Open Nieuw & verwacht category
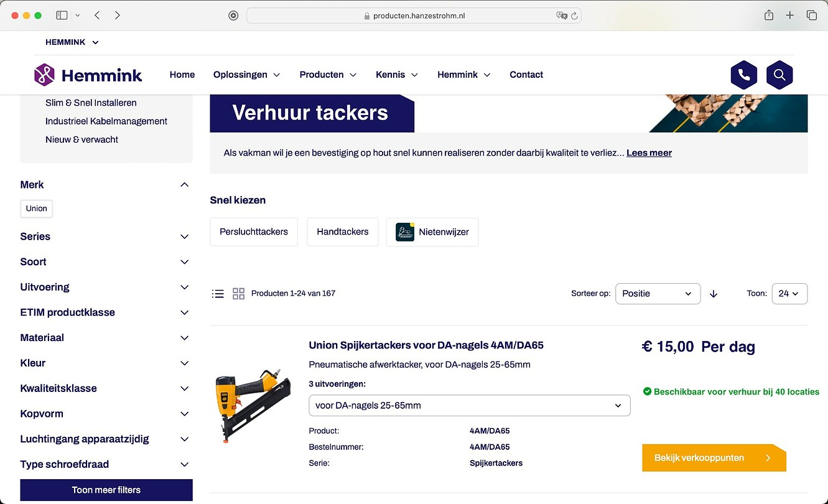The image size is (828, 504). click(81, 139)
